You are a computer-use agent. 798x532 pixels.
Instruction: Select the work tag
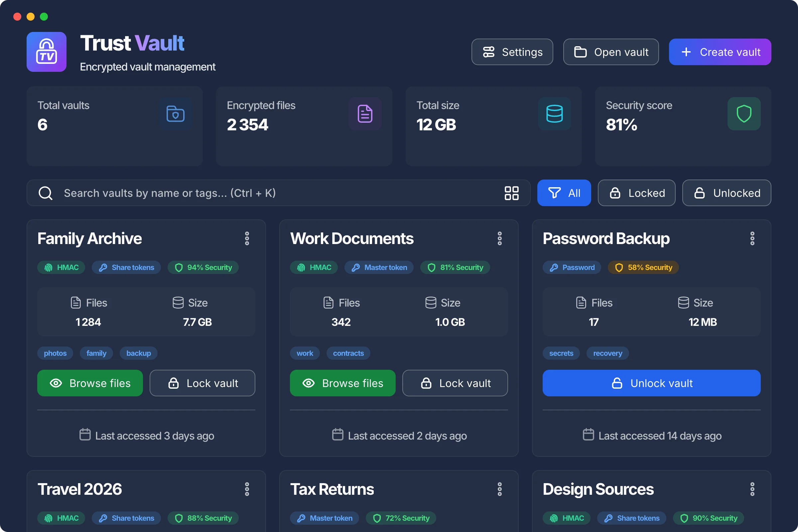pyautogui.click(x=305, y=353)
